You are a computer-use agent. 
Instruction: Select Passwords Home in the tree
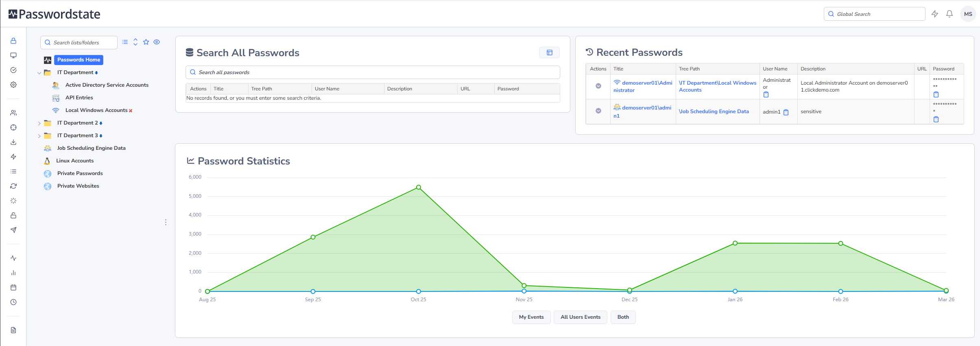click(79, 60)
